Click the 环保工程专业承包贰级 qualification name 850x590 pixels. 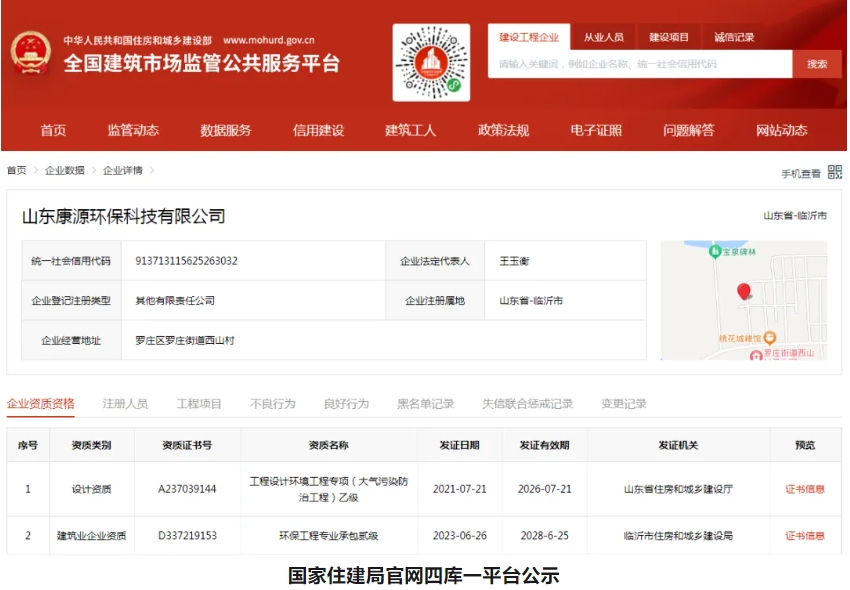(x=329, y=536)
